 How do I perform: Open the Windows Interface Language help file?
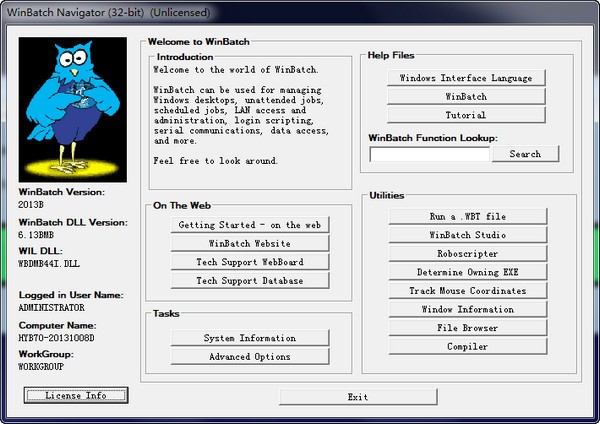(466, 78)
